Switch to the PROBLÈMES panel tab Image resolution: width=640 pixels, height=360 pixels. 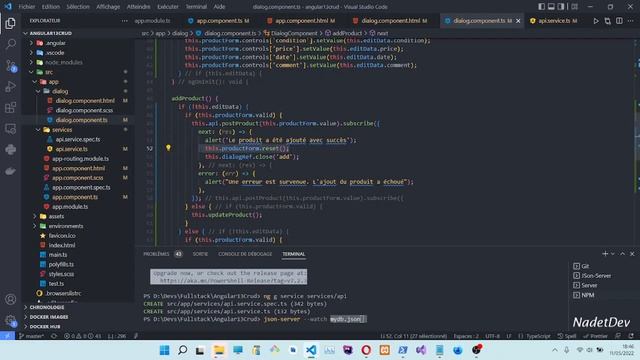coord(156,254)
